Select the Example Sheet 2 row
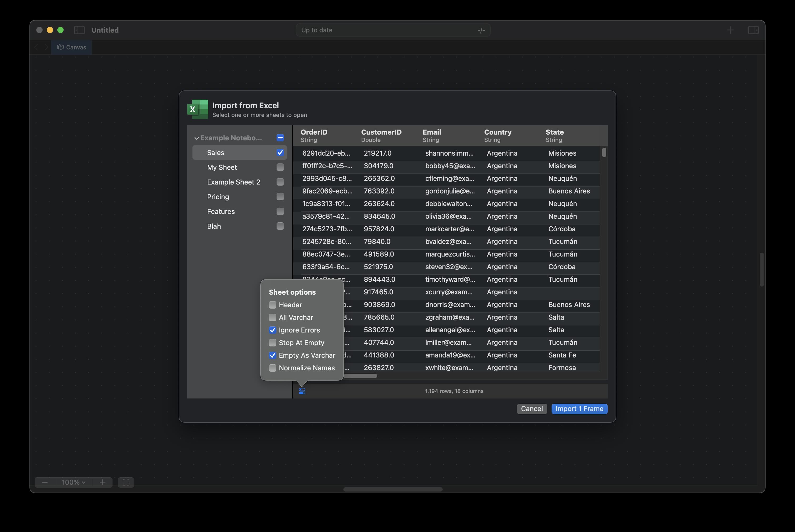The height and width of the screenshot is (532, 795). coord(239,182)
